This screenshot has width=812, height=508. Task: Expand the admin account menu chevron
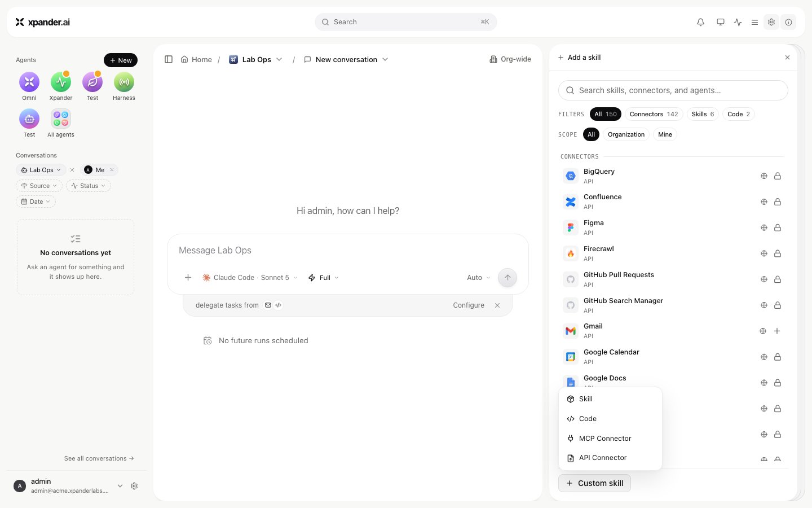click(120, 486)
